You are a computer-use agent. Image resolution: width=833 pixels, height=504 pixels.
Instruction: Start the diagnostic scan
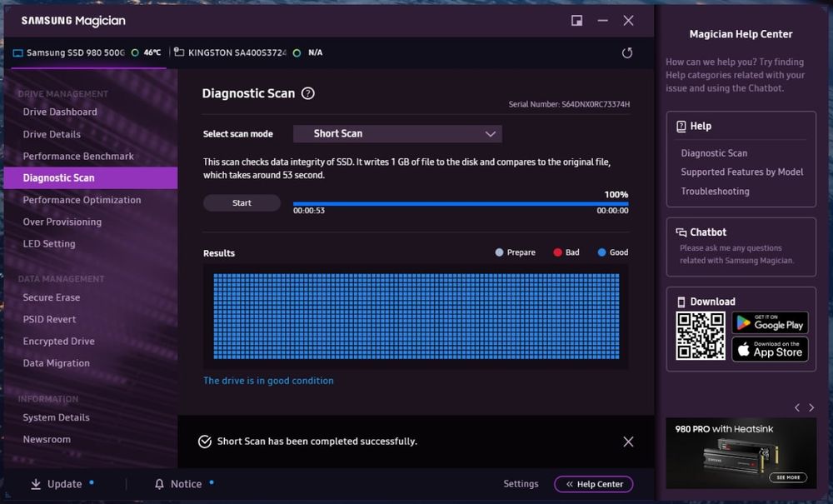pos(242,203)
